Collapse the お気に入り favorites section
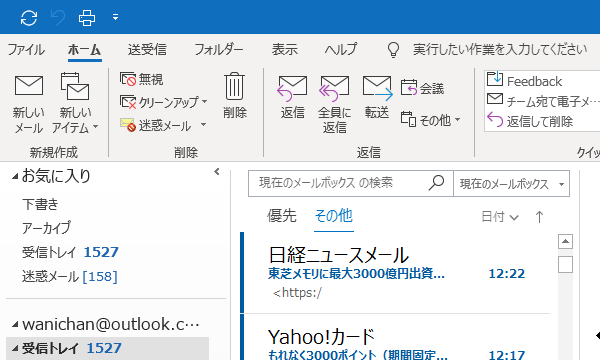Viewport: 600px width, 360px height. [x=15, y=176]
